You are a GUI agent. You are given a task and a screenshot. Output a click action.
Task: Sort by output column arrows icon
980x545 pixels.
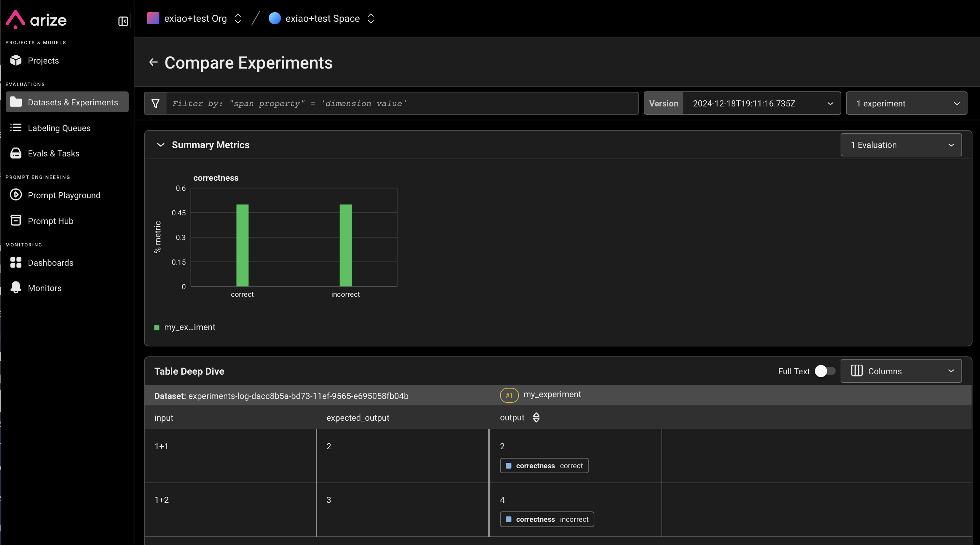(536, 417)
